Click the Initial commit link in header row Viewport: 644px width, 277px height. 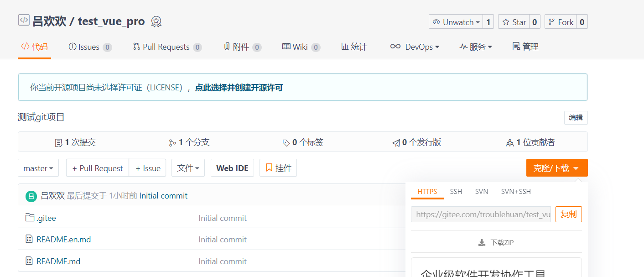coord(163,196)
